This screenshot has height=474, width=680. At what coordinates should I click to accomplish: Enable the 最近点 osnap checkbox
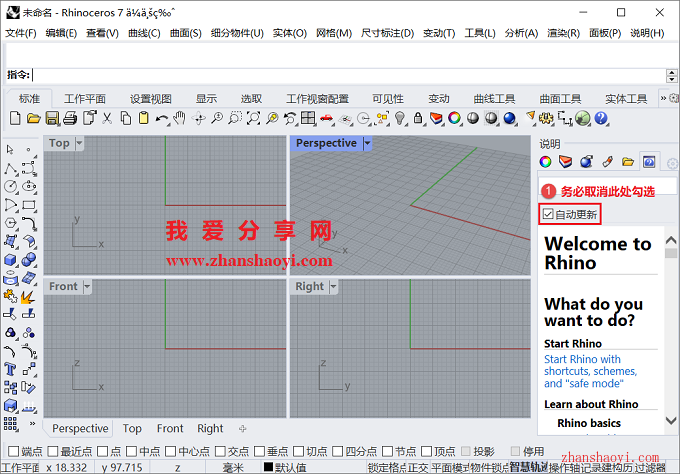click(x=52, y=451)
